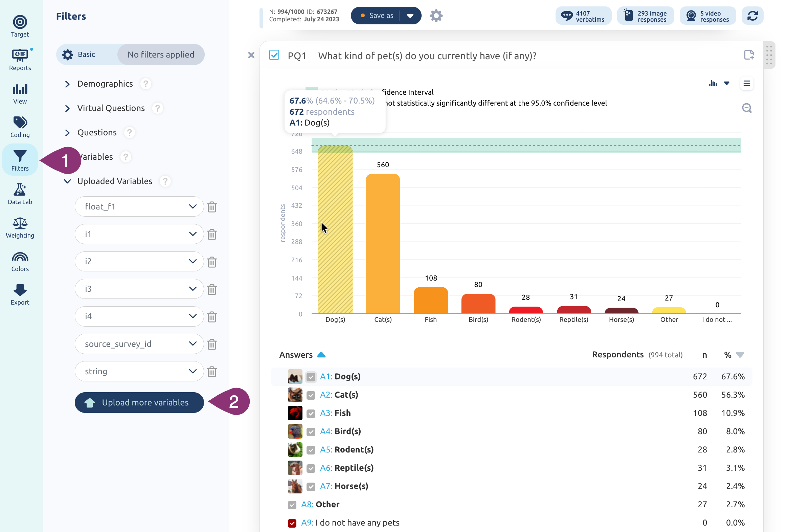Image resolution: width=789 pixels, height=532 pixels.
Task: Expand the Questions filter group
Action: (x=67, y=133)
